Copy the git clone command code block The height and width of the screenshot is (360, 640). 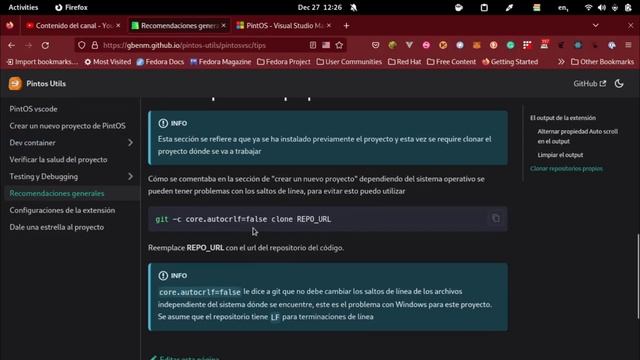coord(496,219)
